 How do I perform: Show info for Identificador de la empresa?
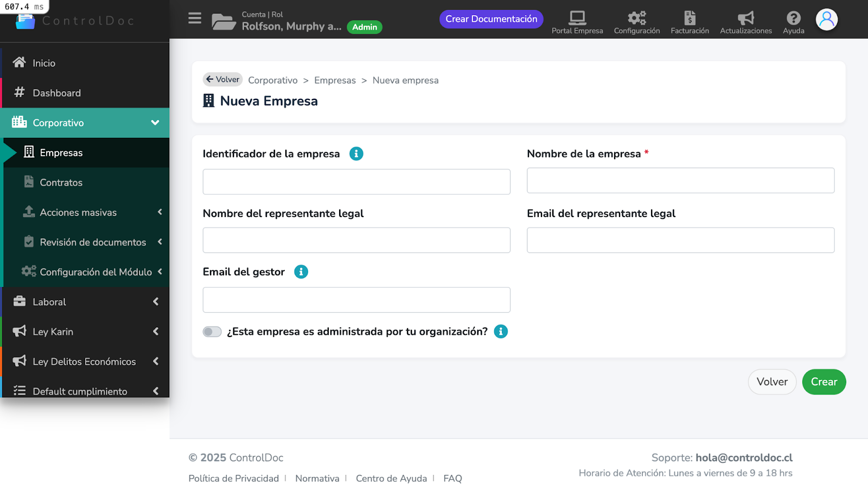(356, 154)
